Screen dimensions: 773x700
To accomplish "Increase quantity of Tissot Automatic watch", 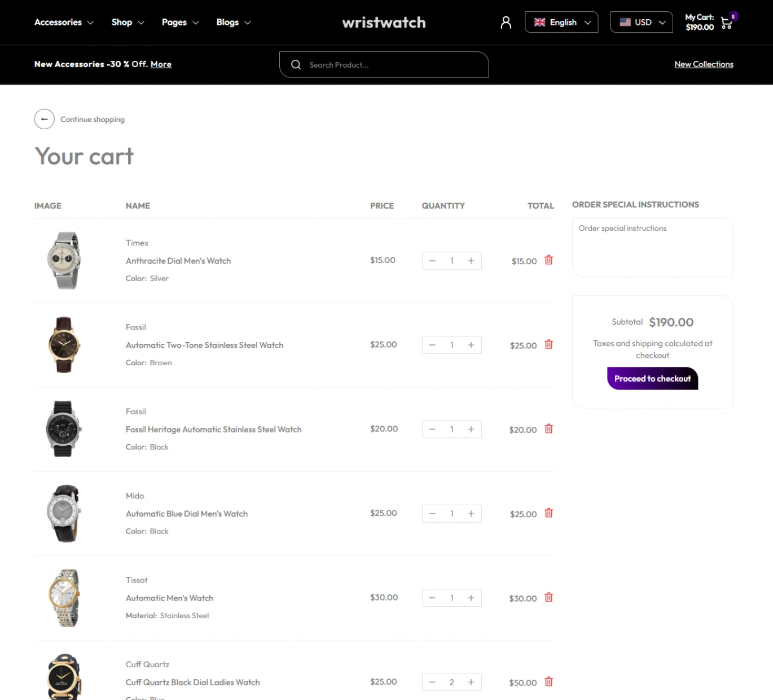I will [x=471, y=598].
